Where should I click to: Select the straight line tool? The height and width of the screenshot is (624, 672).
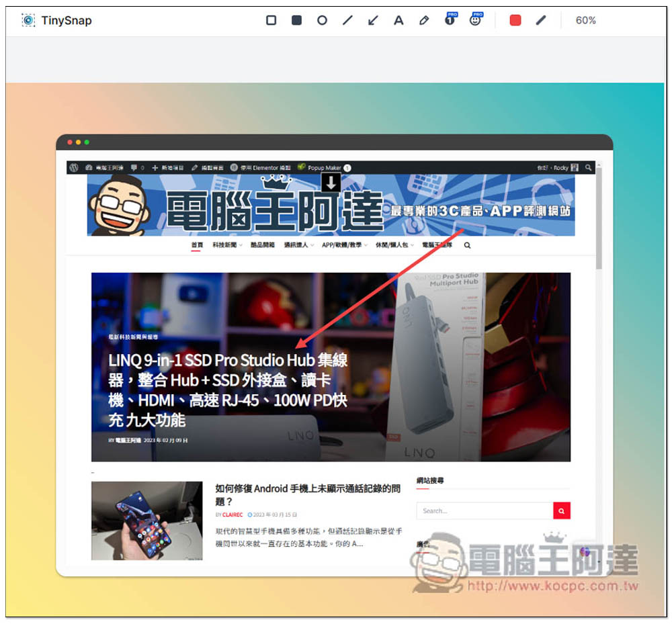point(347,20)
